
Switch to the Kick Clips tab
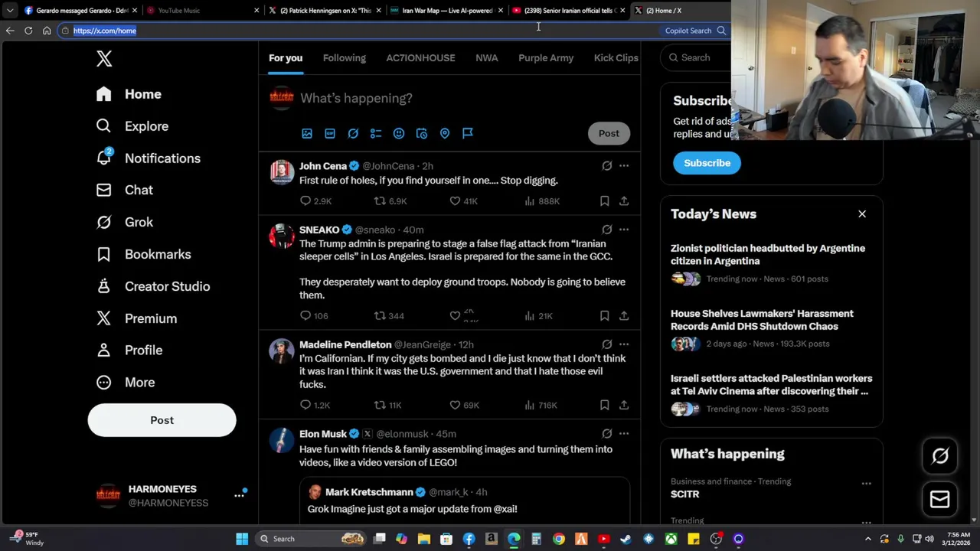pyautogui.click(x=616, y=58)
